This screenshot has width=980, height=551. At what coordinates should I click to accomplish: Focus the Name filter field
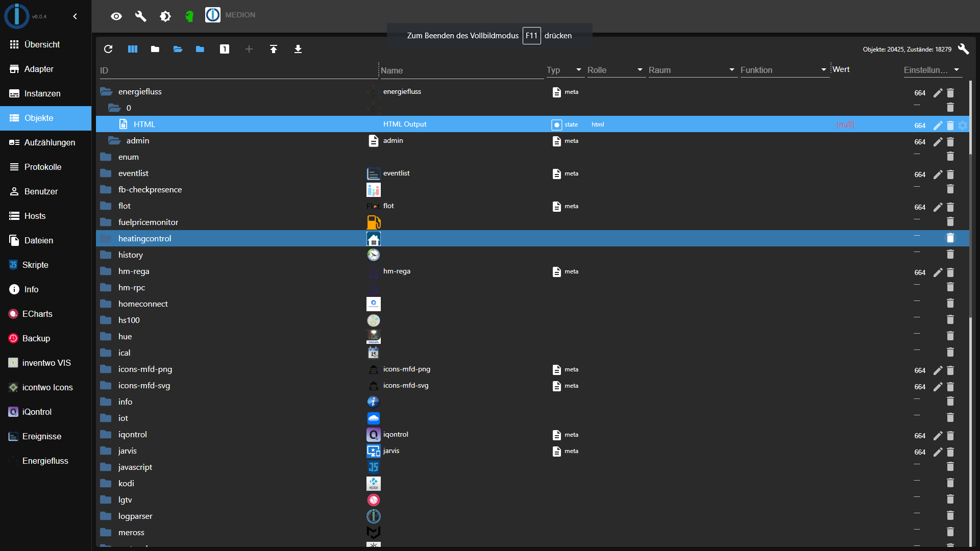[461, 70]
